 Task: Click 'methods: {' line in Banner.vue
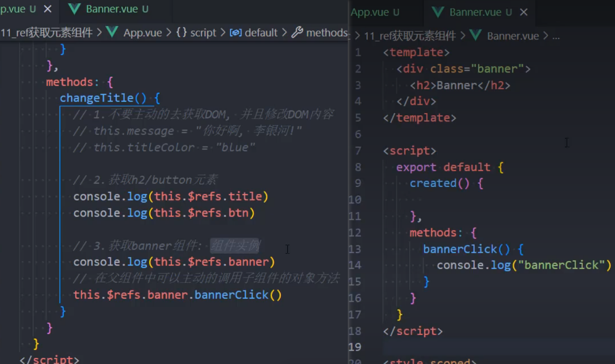(x=443, y=233)
